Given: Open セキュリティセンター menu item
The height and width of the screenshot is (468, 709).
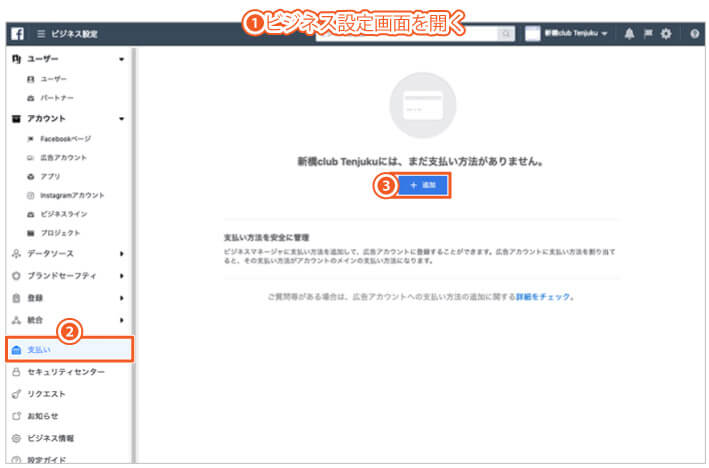Looking at the screenshot, I should tap(66, 372).
